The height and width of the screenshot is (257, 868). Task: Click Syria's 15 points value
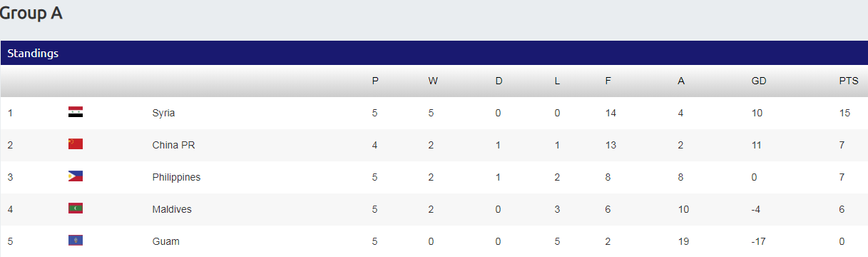coord(844,113)
